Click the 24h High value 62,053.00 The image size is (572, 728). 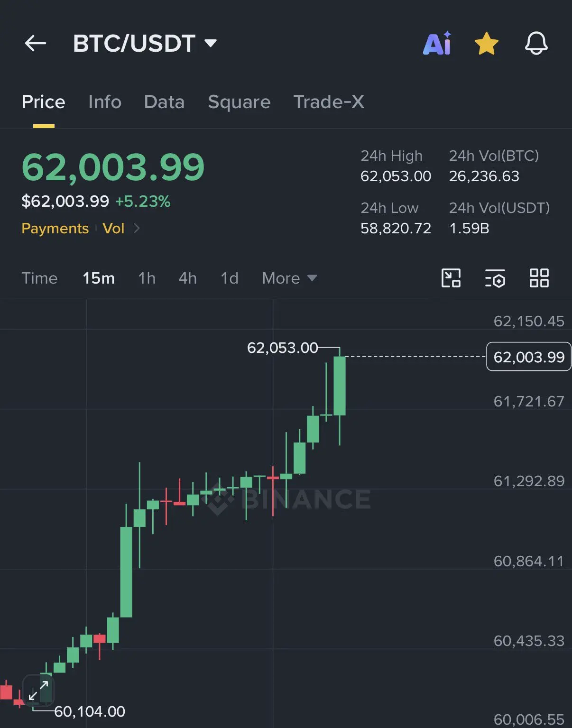coord(396,176)
